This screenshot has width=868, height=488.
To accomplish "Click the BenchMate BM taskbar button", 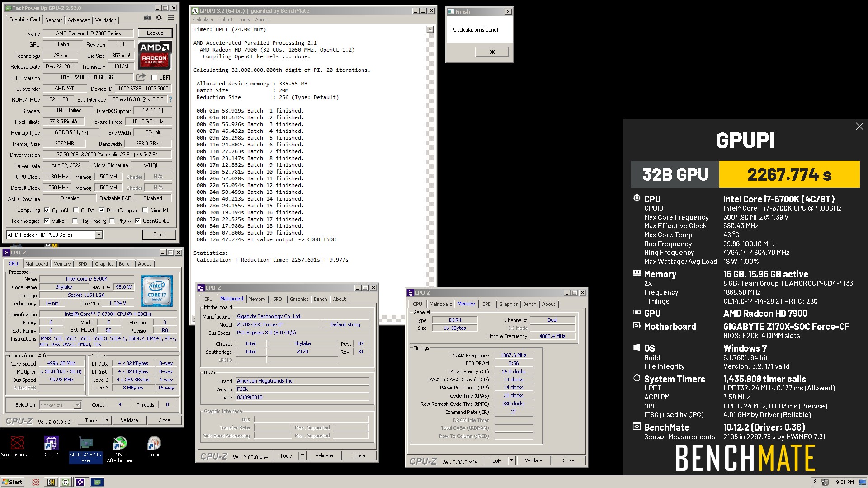I will coord(51,482).
